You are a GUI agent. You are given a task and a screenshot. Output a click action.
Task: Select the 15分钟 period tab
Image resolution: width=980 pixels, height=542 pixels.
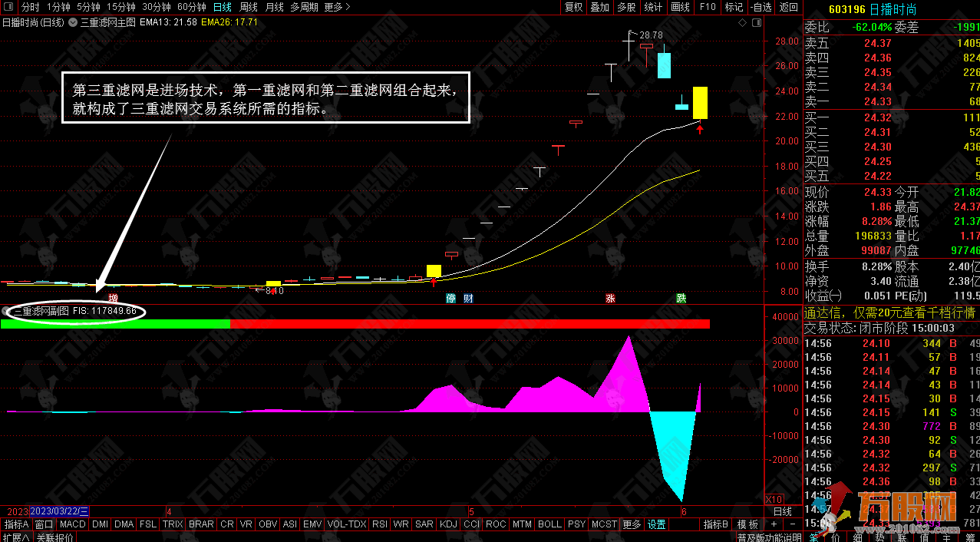[x=121, y=7]
